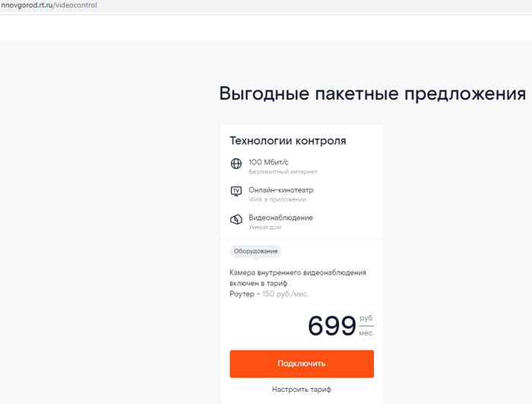The width and height of the screenshot is (532, 404).
Task: Click the руб./мес. price unit label
Action: 366,325
